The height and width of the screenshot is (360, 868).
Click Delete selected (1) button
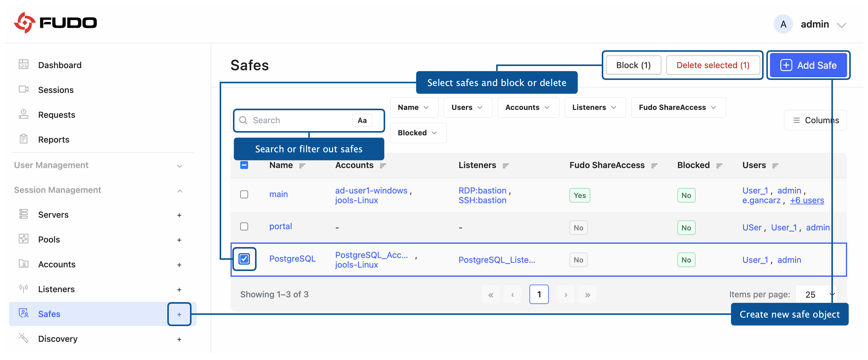click(x=713, y=65)
